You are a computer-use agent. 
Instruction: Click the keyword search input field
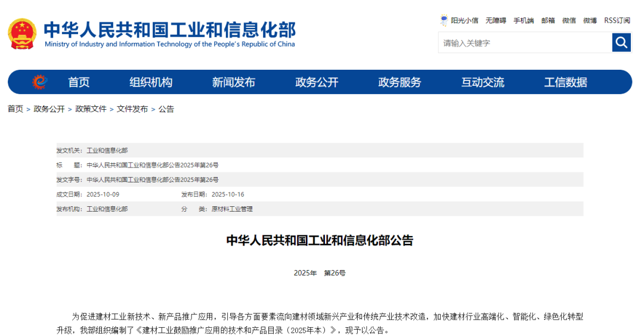coord(525,43)
